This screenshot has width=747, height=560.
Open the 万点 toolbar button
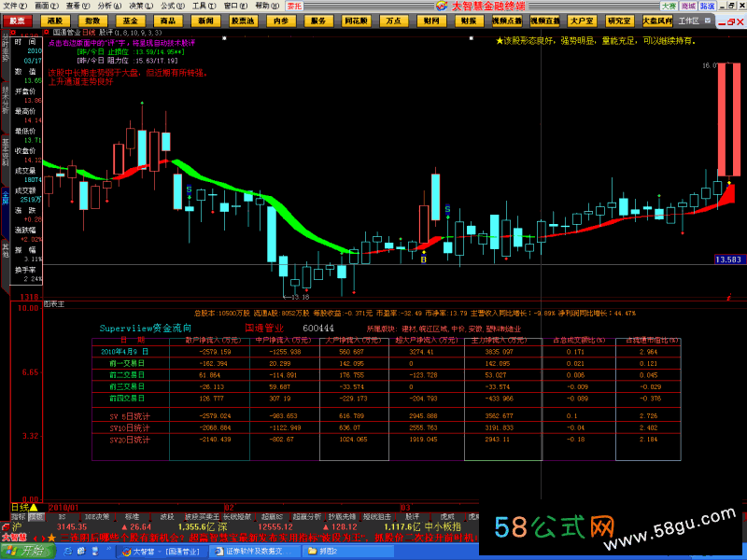[393, 21]
